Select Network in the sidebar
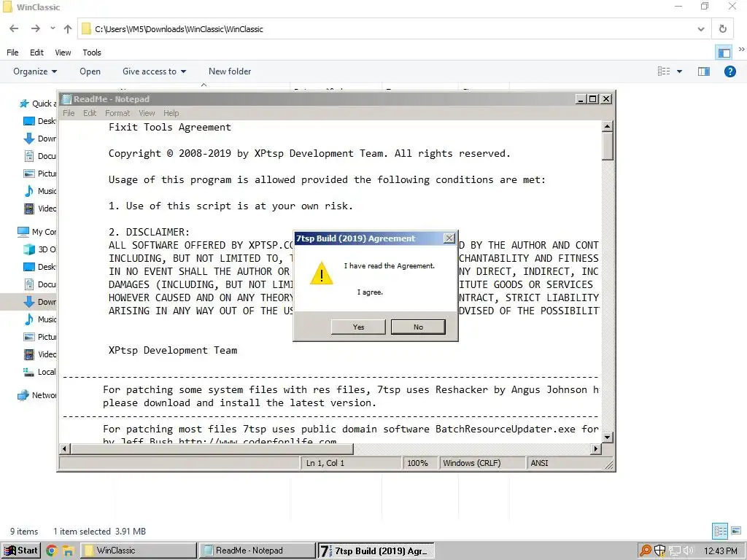 point(37,395)
